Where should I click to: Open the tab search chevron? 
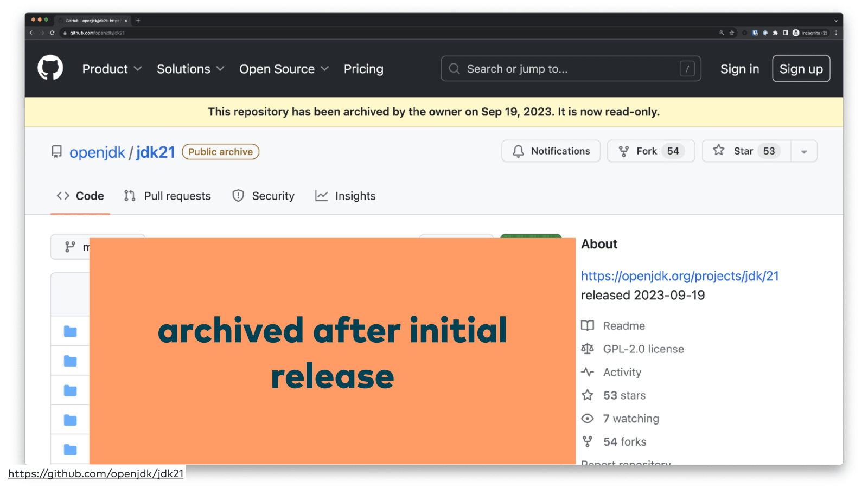(836, 21)
